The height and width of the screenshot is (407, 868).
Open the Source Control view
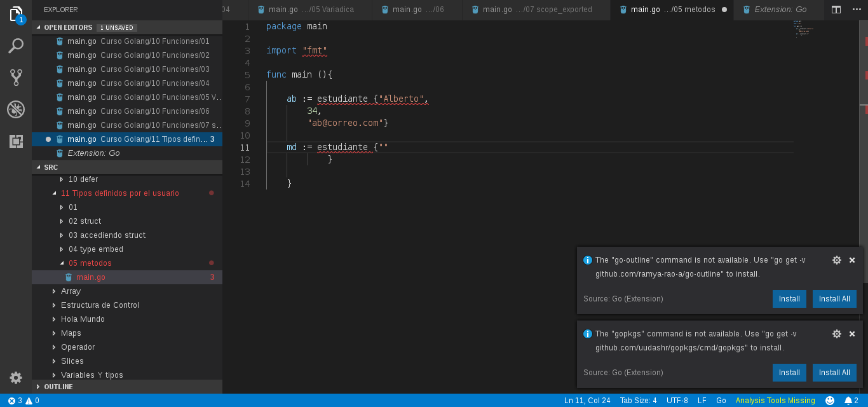pyautogui.click(x=16, y=78)
